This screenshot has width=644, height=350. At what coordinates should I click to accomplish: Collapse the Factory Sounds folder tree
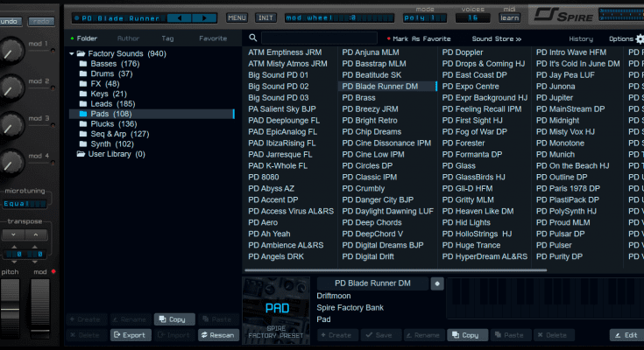[x=71, y=54]
